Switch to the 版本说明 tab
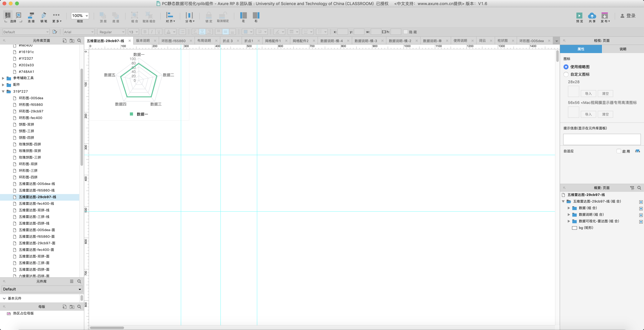Screen dimensions: 644x330 pos(143,41)
